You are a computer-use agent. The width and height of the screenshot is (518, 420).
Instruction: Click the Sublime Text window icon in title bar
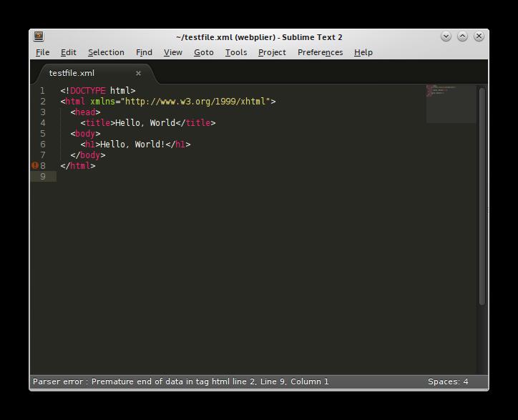click(39, 36)
